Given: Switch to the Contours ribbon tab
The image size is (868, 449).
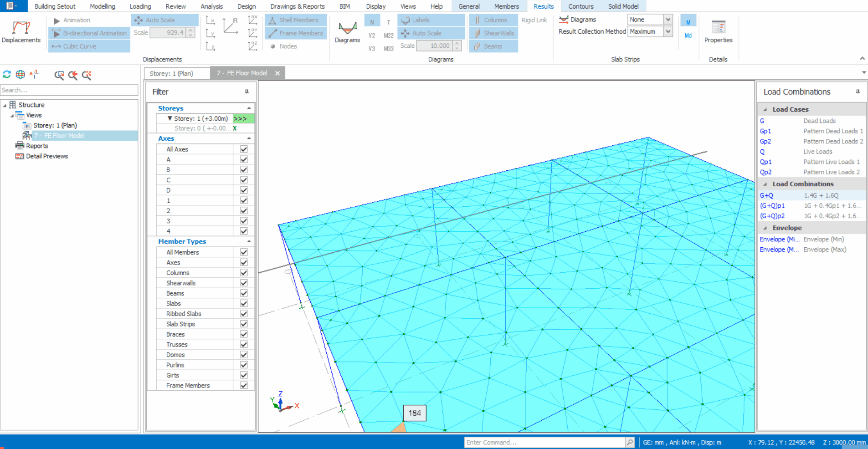Looking at the screenshot, I should pos(580,6).
